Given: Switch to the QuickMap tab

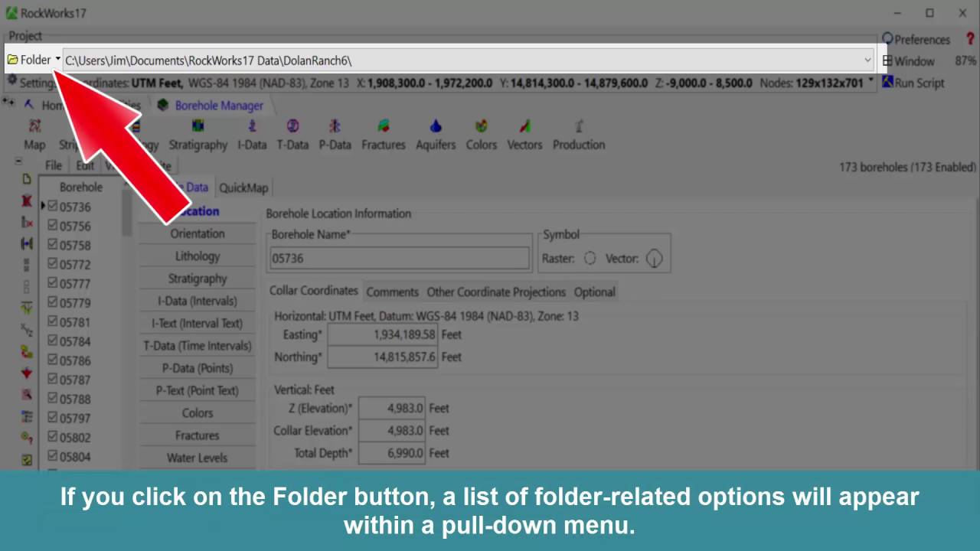Looking at the screenshot, I should pyautogui.click(x=243, y=187).
